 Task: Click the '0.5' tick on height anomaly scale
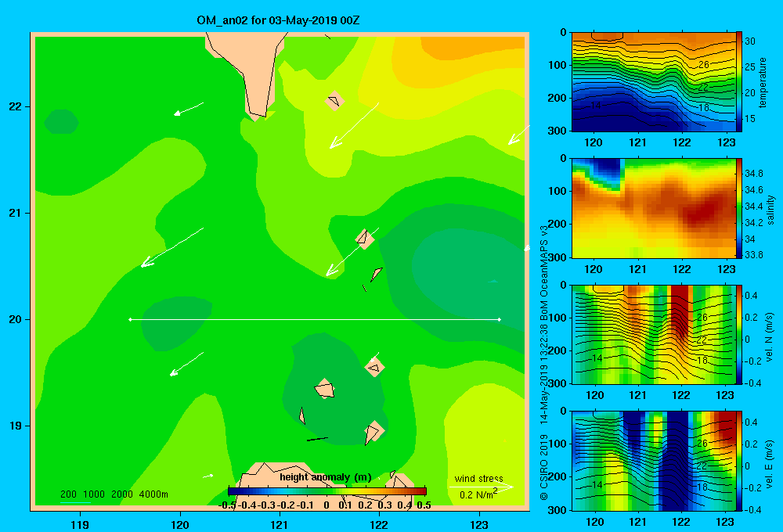pos(424,505)
